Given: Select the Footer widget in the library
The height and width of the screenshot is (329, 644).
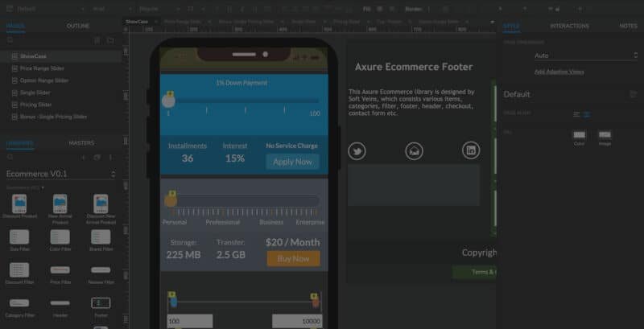Looking at the screenshot, I should 101,303.
